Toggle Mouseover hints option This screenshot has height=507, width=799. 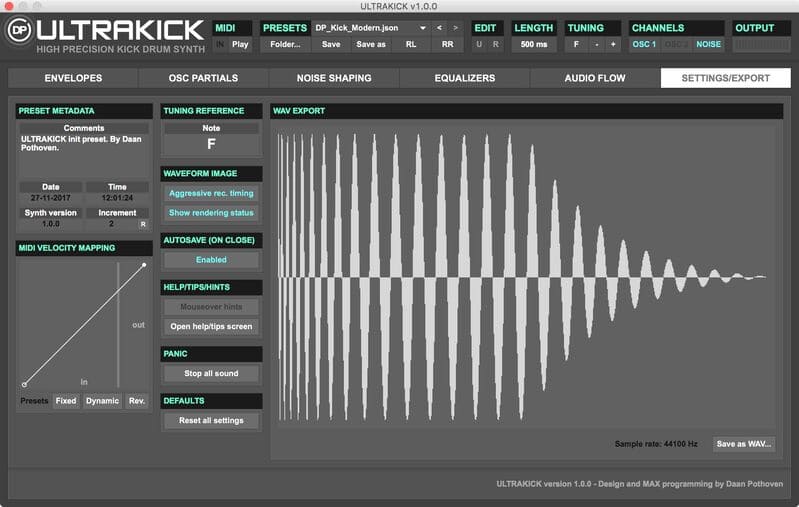[x=211, y=307]
